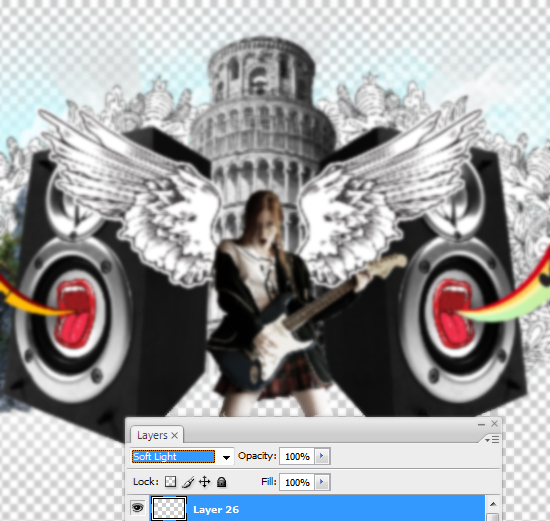Click the Fill 100% input field

coord(297,482)
